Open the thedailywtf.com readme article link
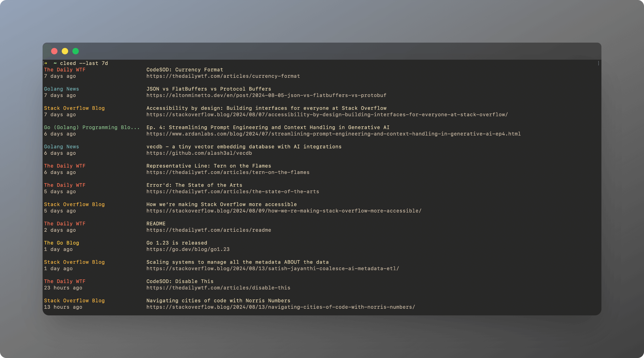 pos(209,230)
